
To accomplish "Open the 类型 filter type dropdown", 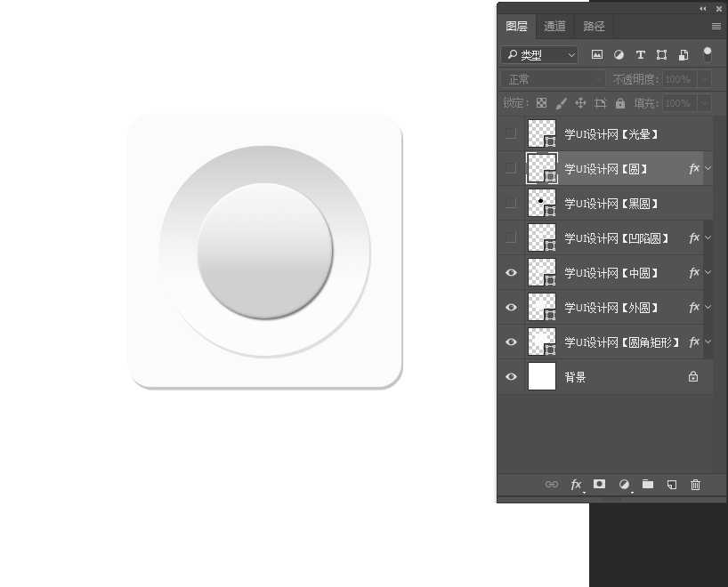I will point(539,55).
